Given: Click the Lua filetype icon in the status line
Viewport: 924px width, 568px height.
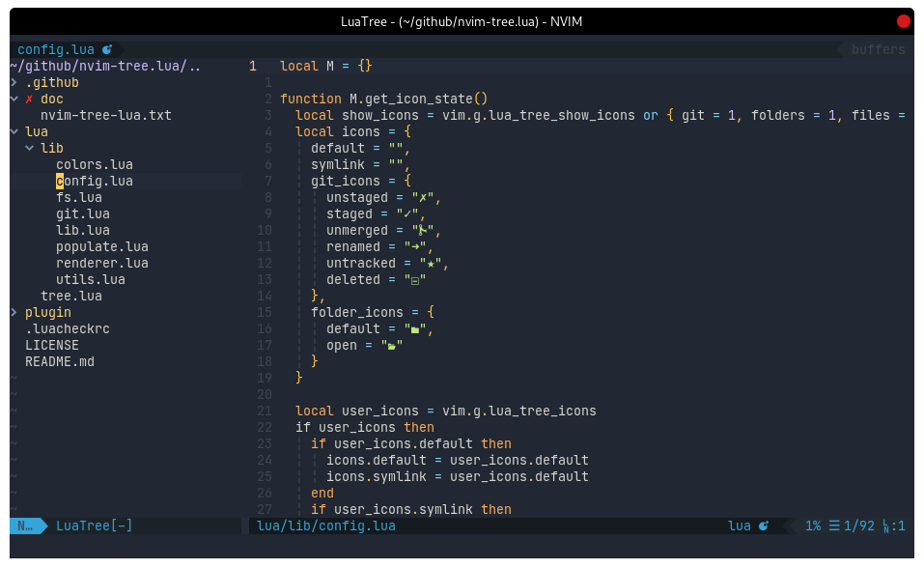Looking at the screenshot, I should tap(763, 525).
